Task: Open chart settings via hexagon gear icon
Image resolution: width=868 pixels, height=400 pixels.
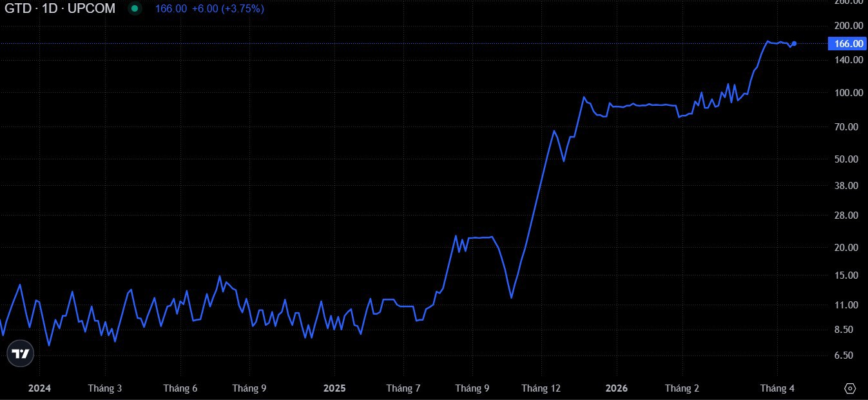Action: (x=849, y=388)
